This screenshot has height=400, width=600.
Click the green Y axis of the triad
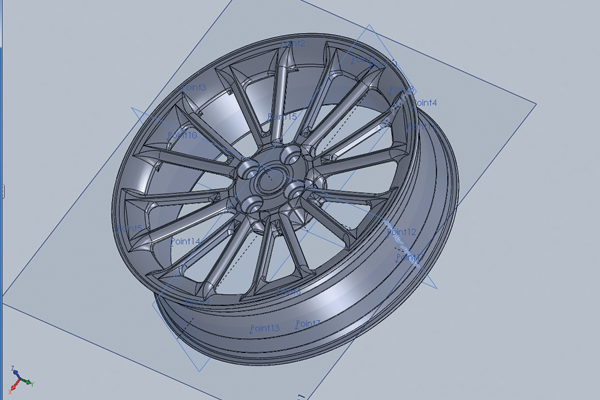[x=14, y=370]
